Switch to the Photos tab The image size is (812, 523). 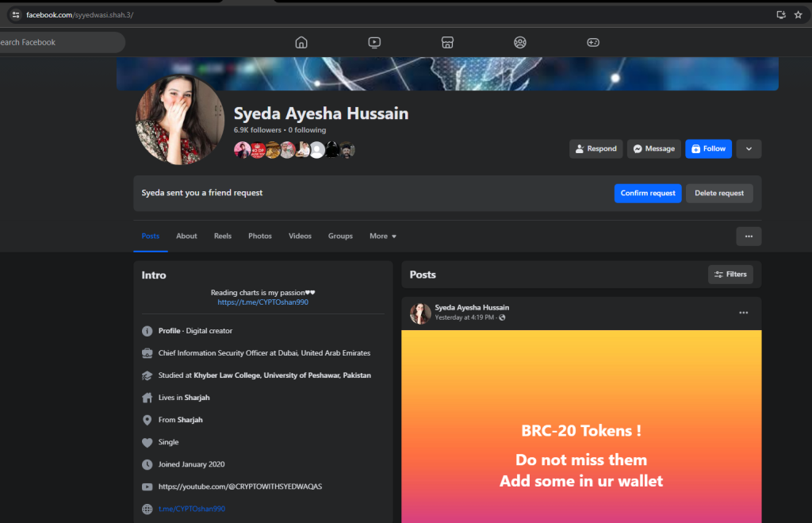(260, 236)
